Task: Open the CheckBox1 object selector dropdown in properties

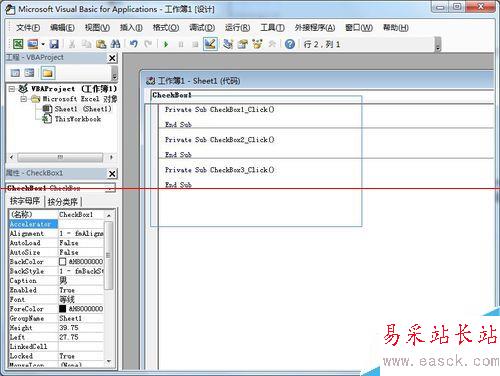Action: [x=110, y=188]
